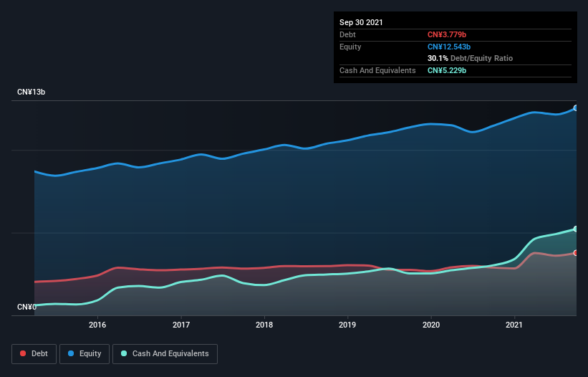Click the Cash value CN¥5.229b
Screen dimensions: 588x377
click(x=447, y=70)
